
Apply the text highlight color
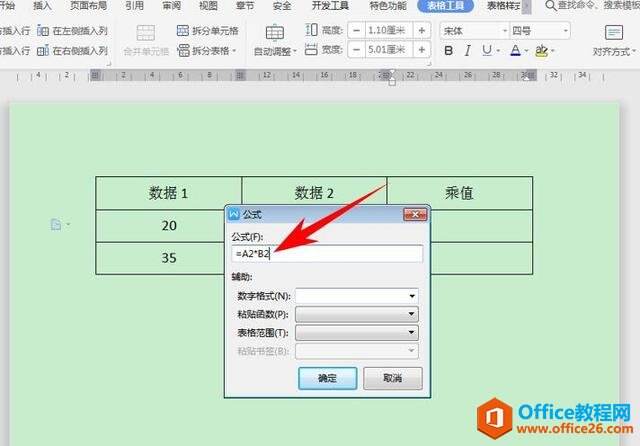[x=541, y=51]
